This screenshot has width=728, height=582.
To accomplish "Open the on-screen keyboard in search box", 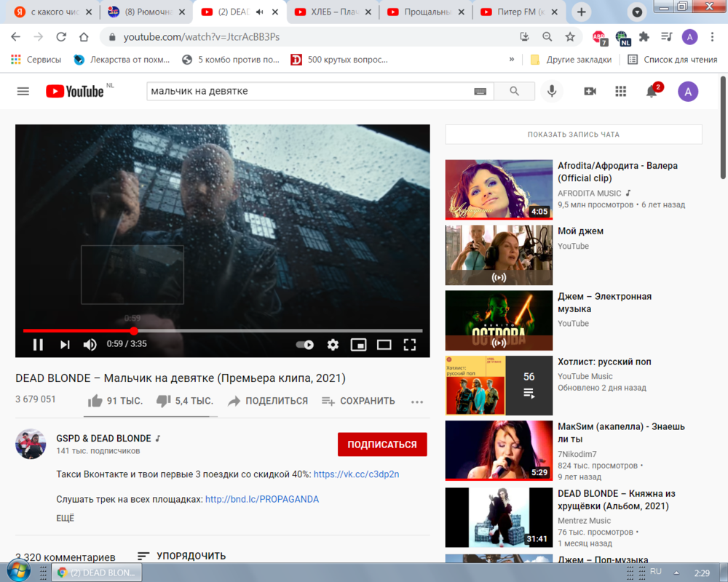I will 480,92.
